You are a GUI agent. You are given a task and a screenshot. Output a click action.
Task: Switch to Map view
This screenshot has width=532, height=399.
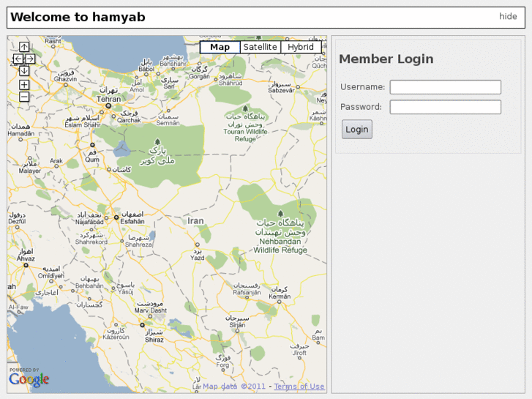220,47
